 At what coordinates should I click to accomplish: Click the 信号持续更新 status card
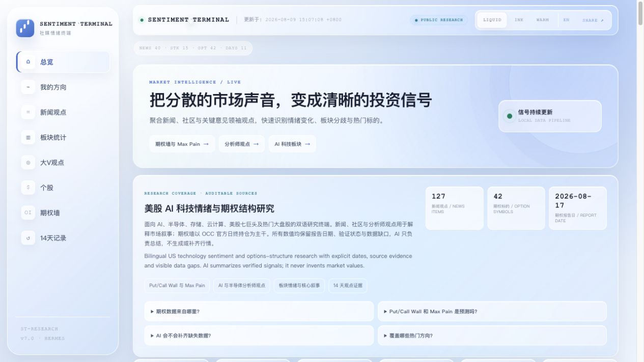pos(550,116)
